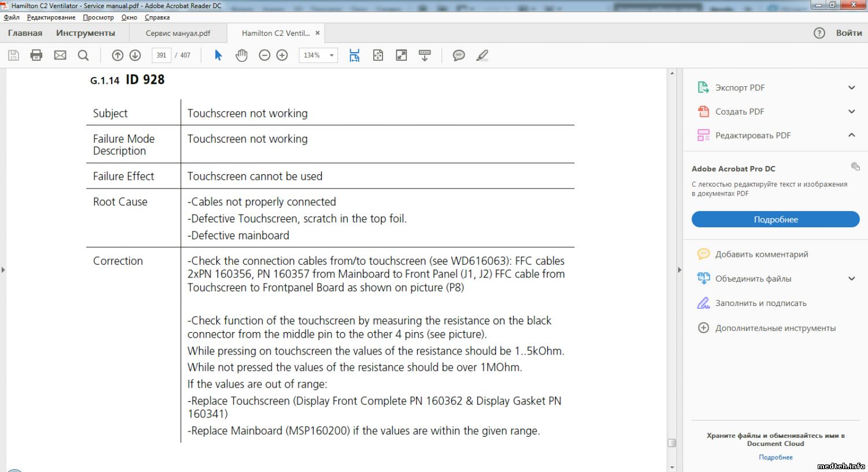868x472 pixels.
Task: Click the blue Подробнее button
Action: click(775, 220)
